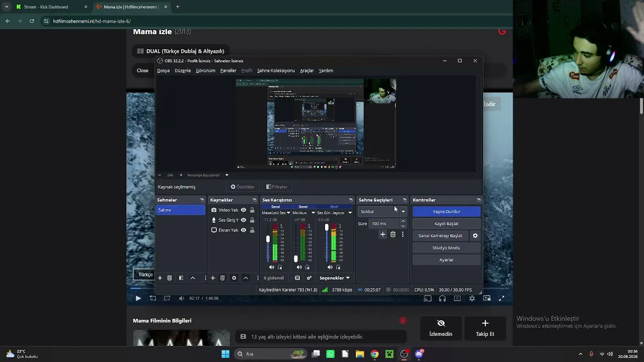644x362 pixels.
Task: Move the source up in Kaynaklar toolbar
Action: (246, 278)
